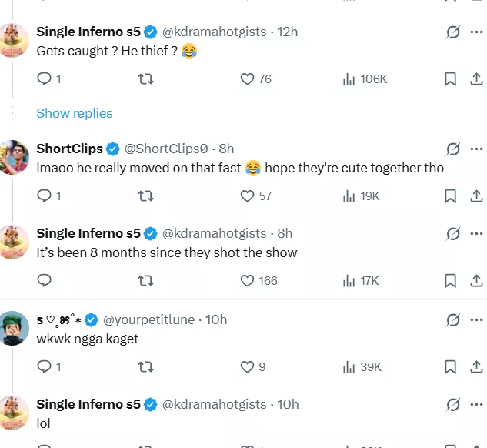Click Grok icon on ShortClips' tweet
The width and height of the screenshot is (487, 448).
click(453, 149)
